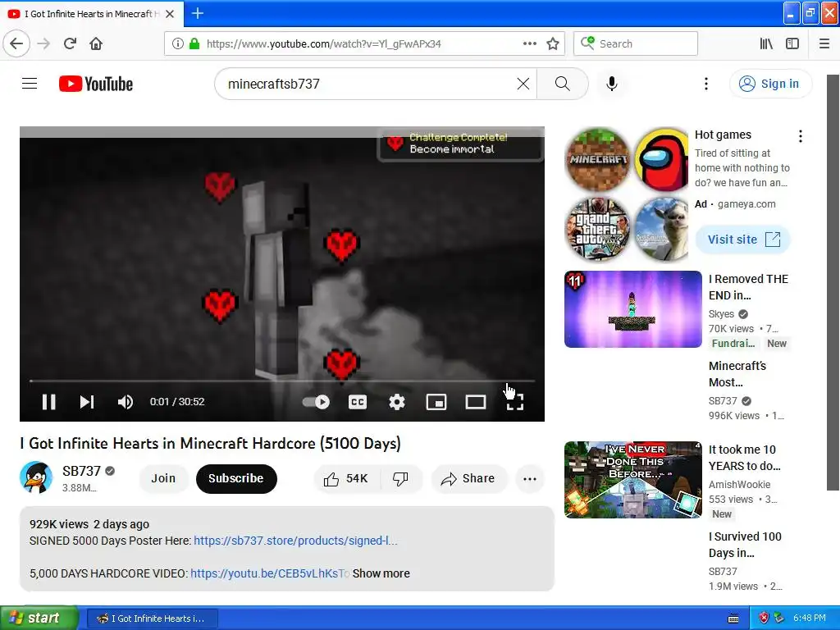Viewport: 840px width, 630px height.
Task: Open the Windows Start menu
Action: 39,618
